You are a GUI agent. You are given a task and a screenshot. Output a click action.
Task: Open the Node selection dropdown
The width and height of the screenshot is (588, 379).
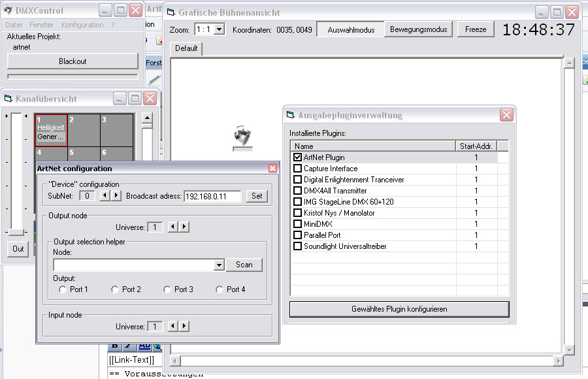[x=218, y=265]
